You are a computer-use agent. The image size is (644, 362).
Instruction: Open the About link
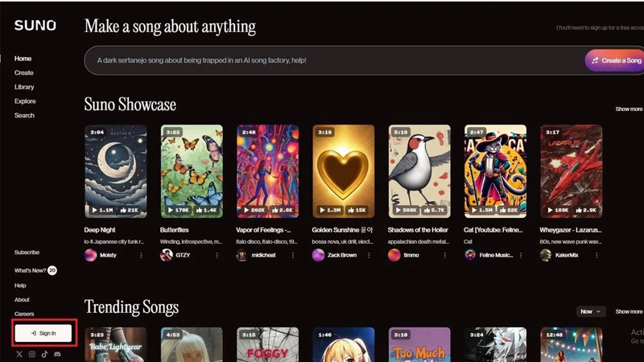[22, 299]
